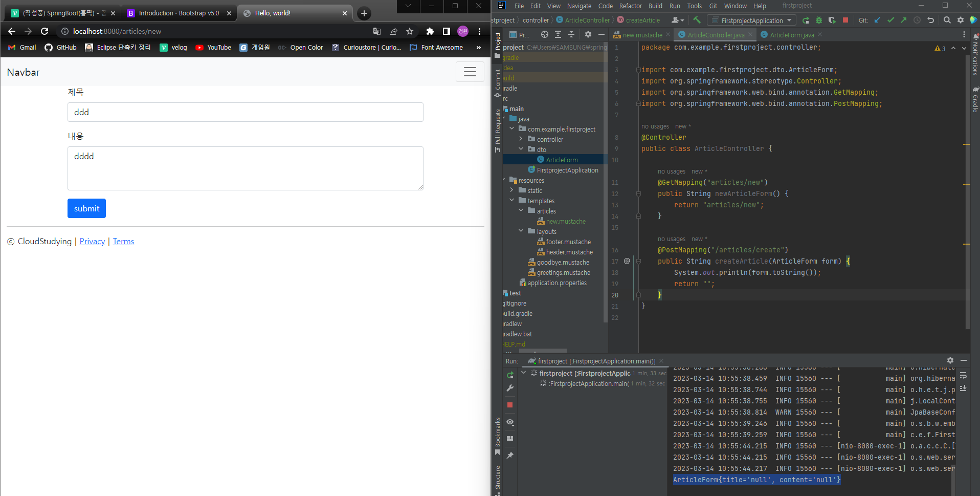
Task: Show more Chrome bookmarks with the double chevron
Action: [479, 48]
